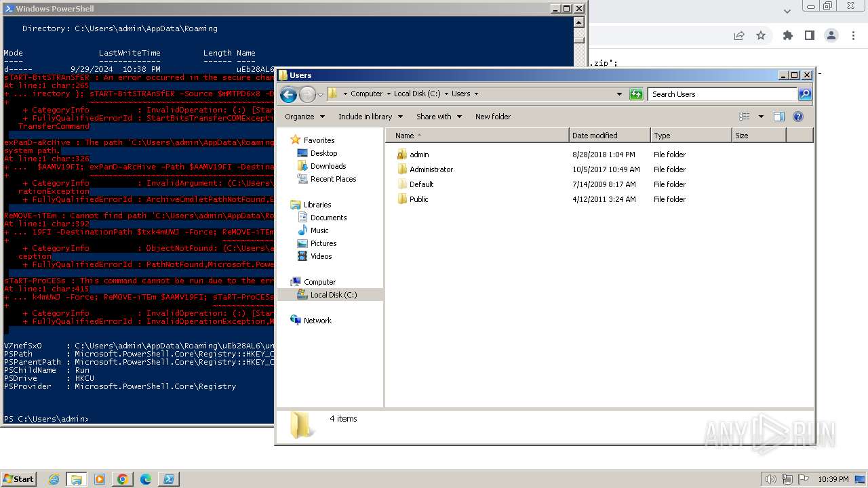Expand Computer breadcrumb arrow in address bar

[389, 94]
